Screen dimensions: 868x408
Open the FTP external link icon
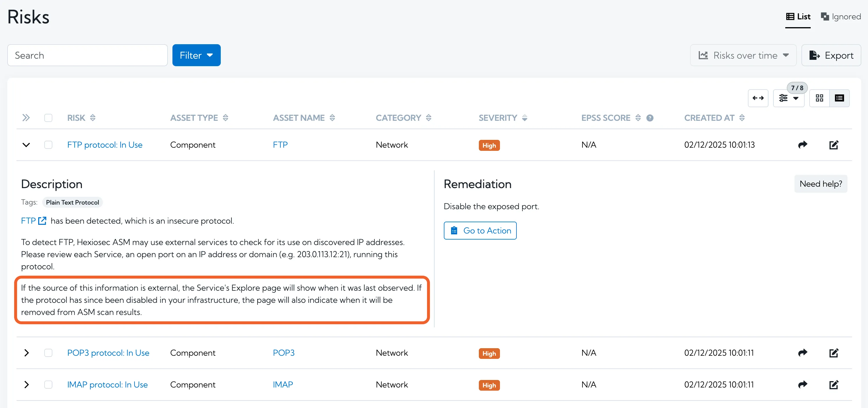point(43,221)
